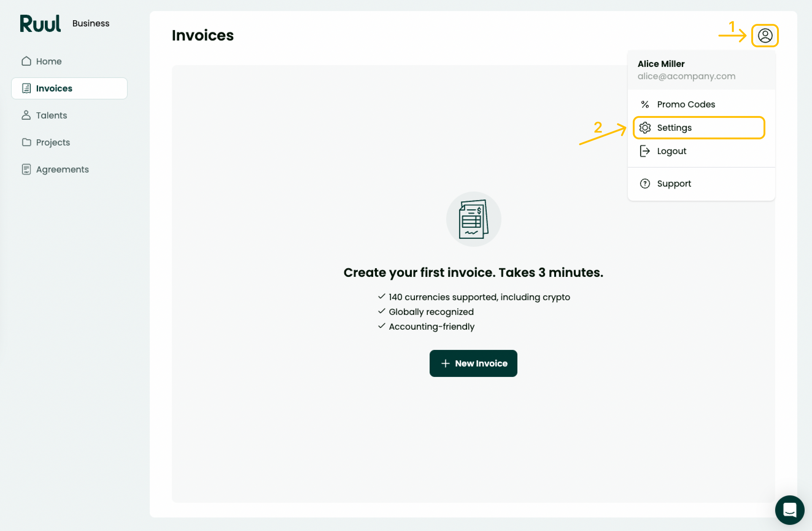Click the Settings gear icon

point(645,128)
